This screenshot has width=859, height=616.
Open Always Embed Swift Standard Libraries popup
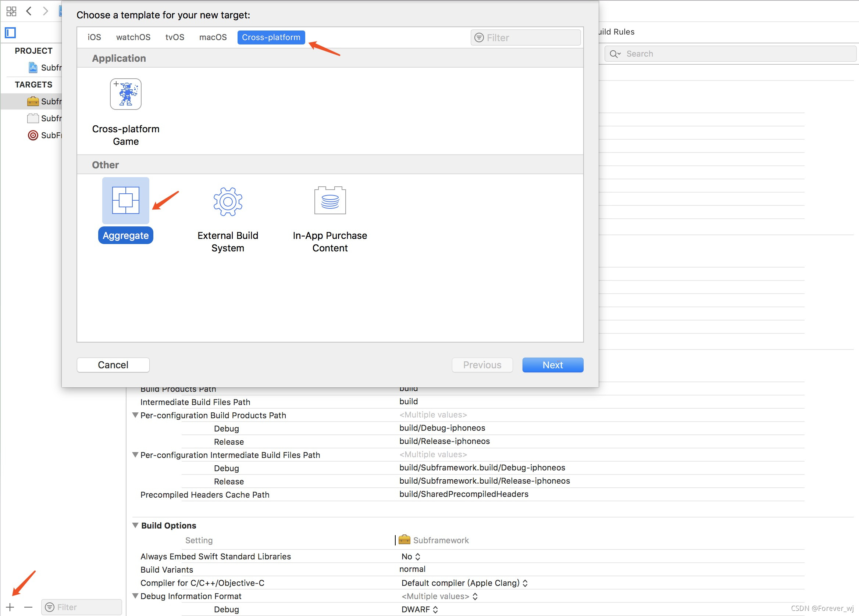click(411, 556)
